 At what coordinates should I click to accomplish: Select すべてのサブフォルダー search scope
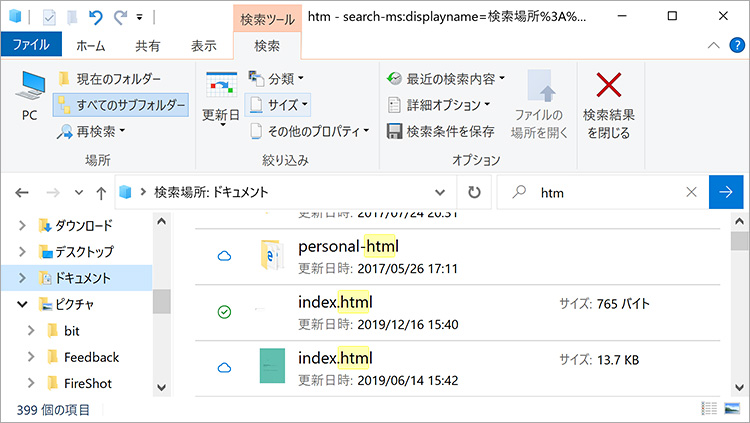(121, 104)
